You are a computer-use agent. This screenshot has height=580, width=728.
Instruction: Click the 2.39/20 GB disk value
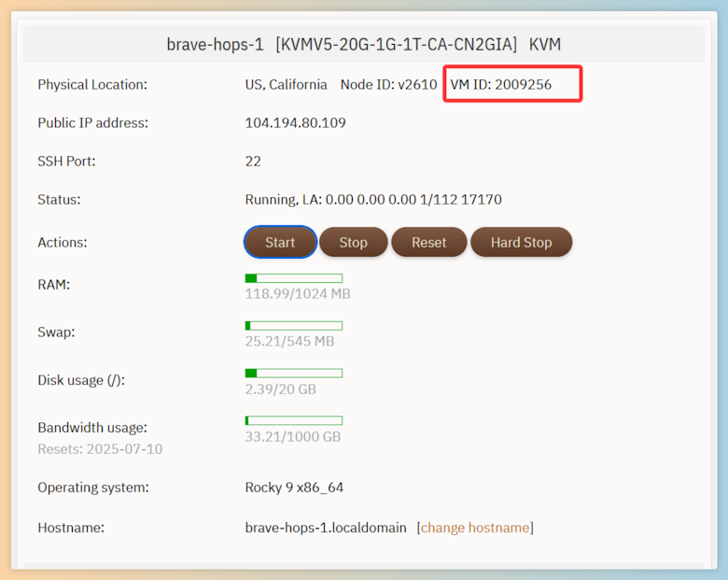coord(280,389)
